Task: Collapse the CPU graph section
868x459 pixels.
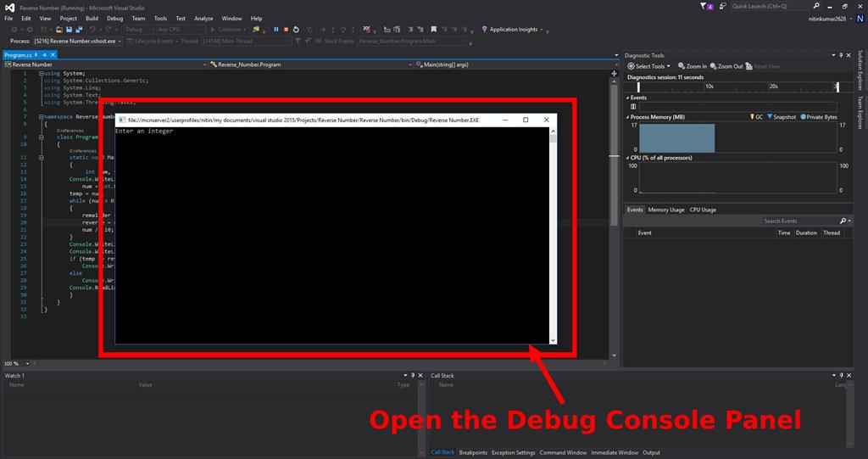Action: point(628,158)
